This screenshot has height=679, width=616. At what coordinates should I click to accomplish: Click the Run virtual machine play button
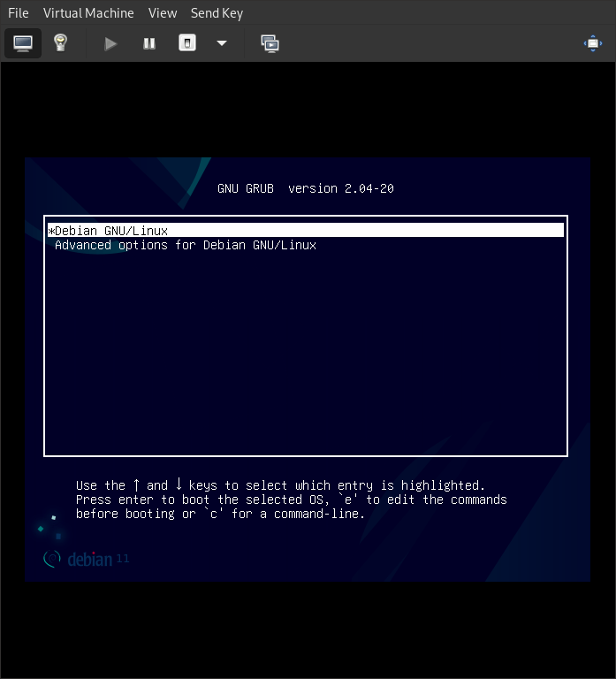click(110, 43)
